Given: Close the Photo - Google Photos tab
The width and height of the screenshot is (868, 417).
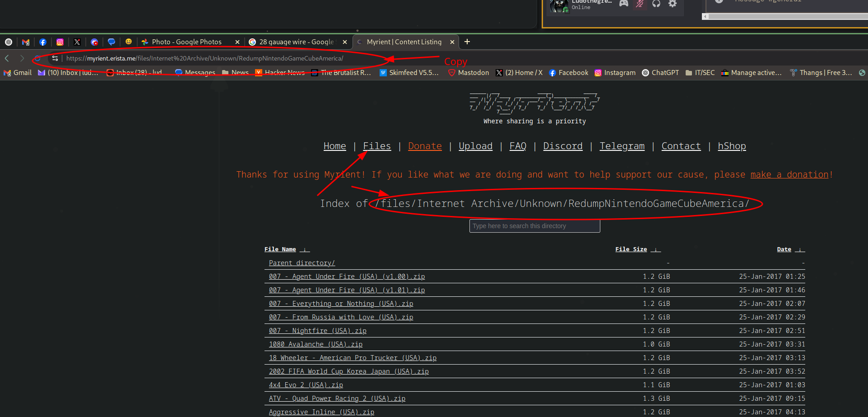Looking at the screenshot, I should pos(237,42).
